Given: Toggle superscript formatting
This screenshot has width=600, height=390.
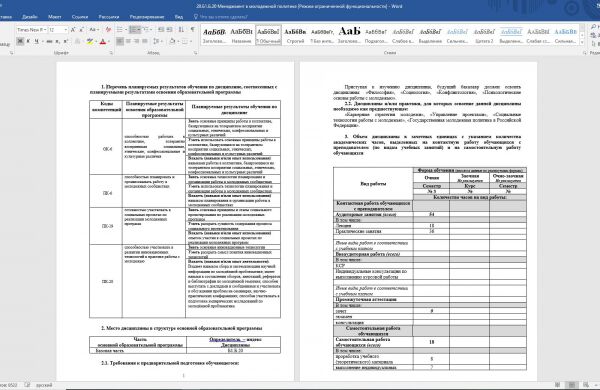Looking at the screenshot, I should (65, 41).
